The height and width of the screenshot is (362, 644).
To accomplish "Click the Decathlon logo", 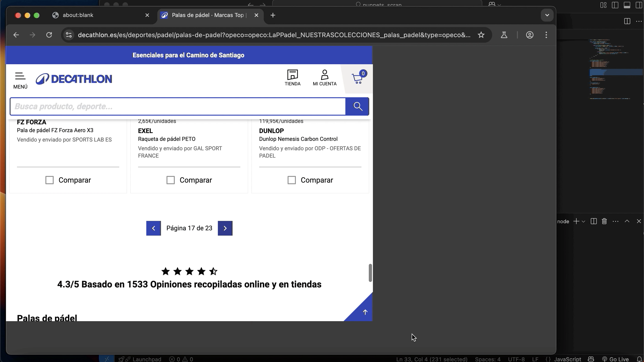I will pos(74,79).
